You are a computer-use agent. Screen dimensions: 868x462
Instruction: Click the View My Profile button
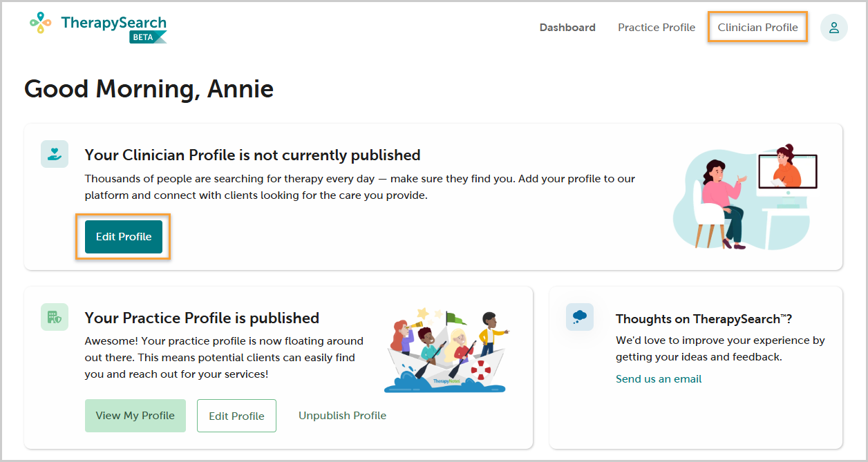click(135, 416)
